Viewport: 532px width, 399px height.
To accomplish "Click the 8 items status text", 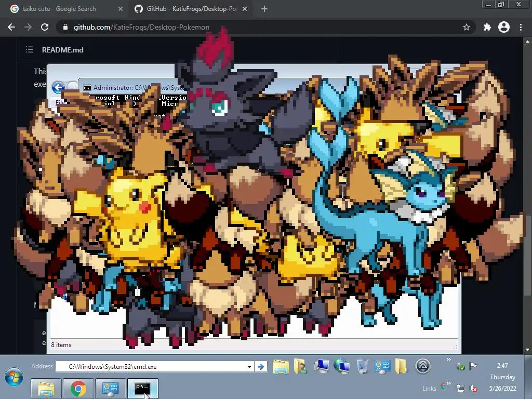I will [61, 345].
